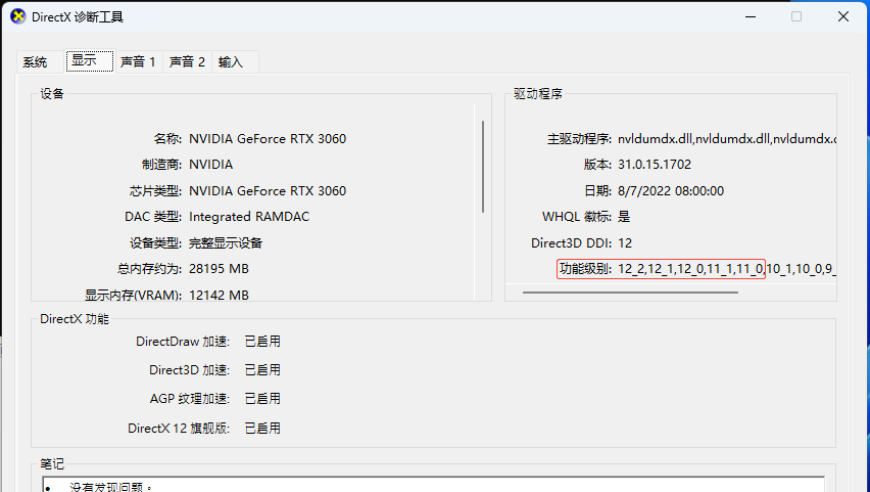This screenshot has width=870, height=492.
Task: Switch to the 输入 tab
Action: tap(231, 62)
